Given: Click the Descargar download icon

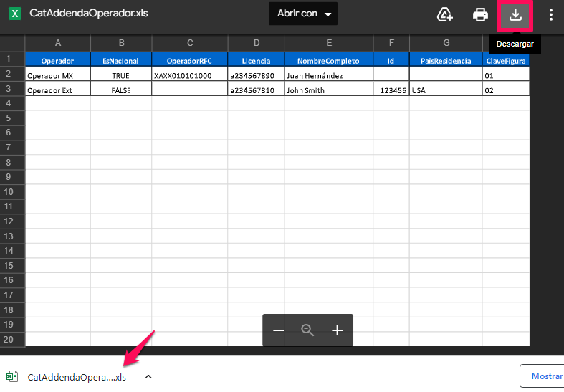Looking at the screenshot, I should point(515,14).
